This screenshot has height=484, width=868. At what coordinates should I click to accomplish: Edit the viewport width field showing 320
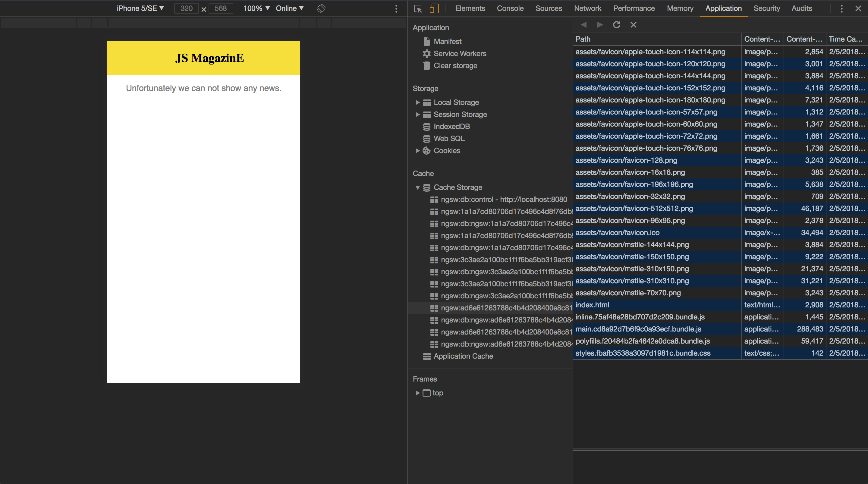[186, 8]
